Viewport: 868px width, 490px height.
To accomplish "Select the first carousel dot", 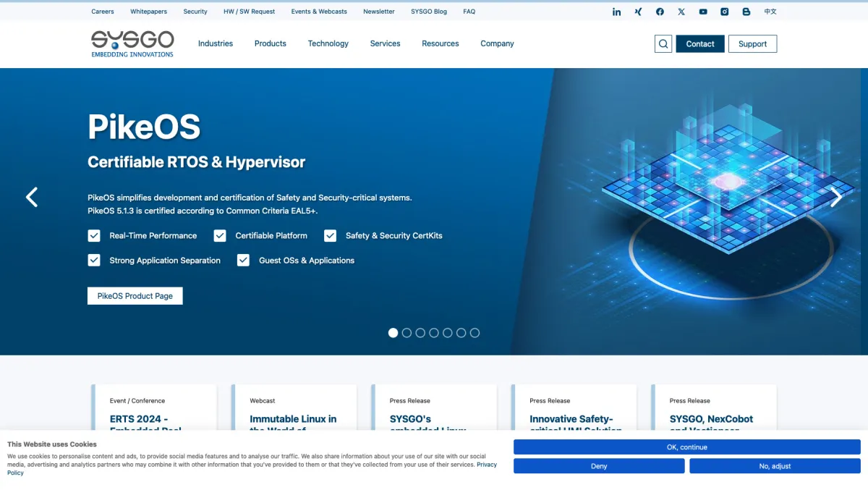I will (x=393, y=333).
